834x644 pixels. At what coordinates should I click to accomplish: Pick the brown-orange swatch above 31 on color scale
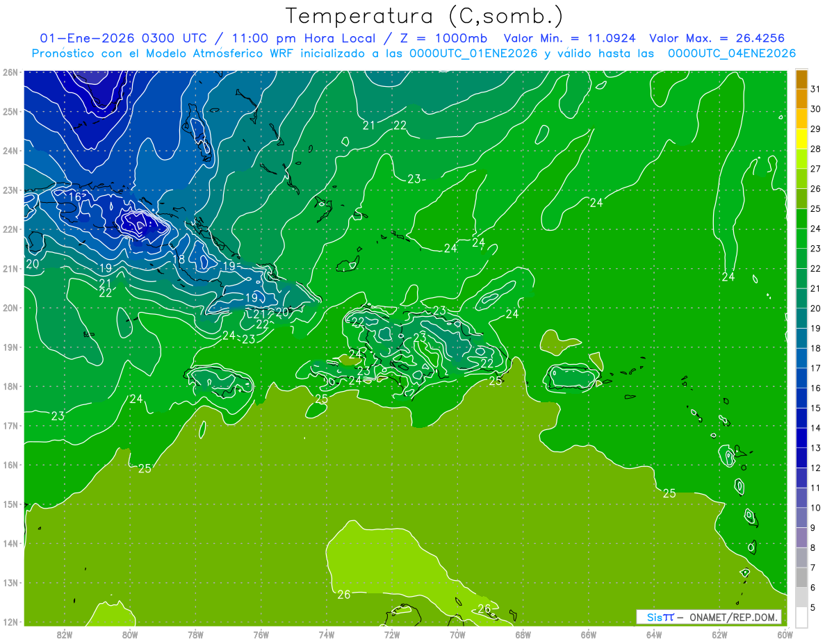[x=801, y=79]
